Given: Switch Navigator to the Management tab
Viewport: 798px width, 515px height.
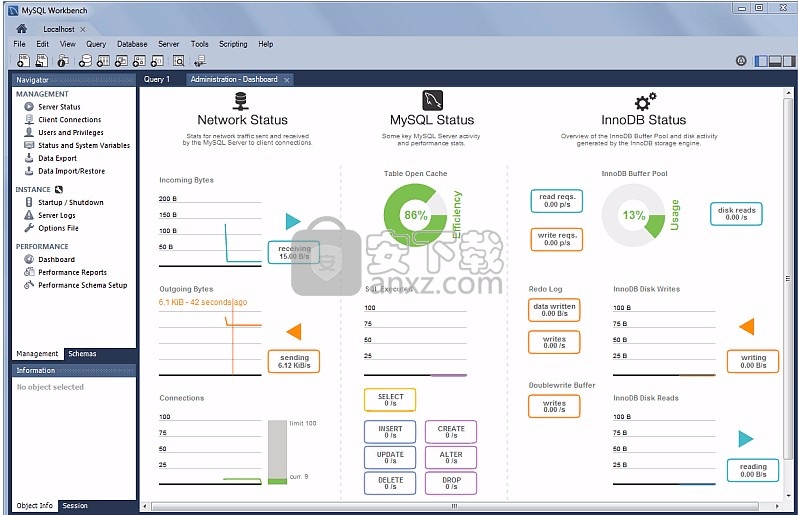Looking at the screenshot, I should coord(37,354).
